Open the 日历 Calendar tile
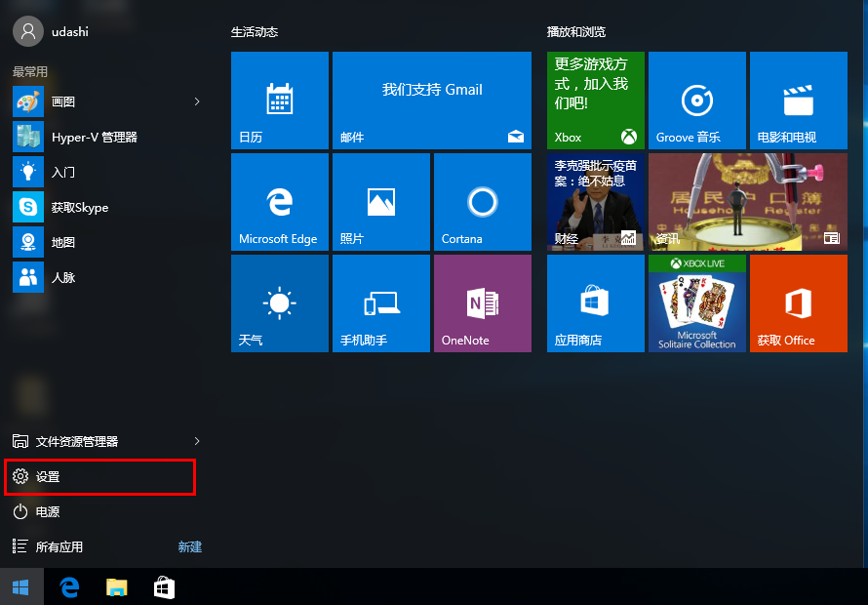Image resolution: width=868 pixels, height=605 pixels. click(280, 101)
